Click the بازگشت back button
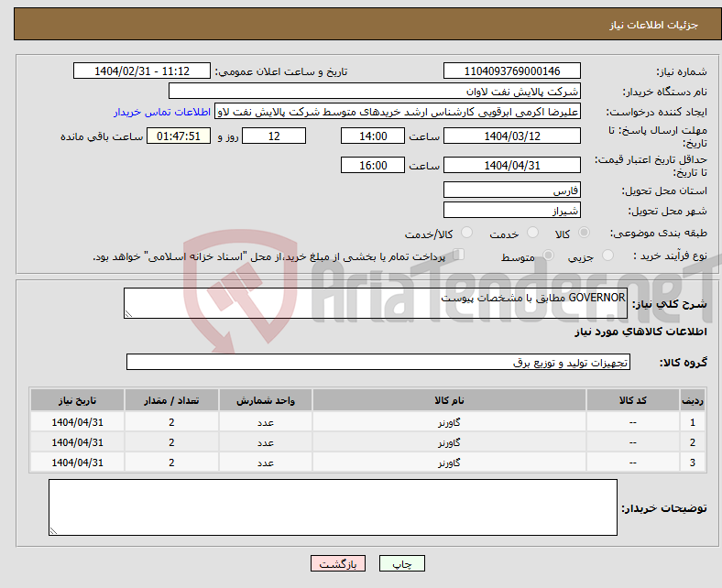The width and height of the screenshot is (722, 588). 338,563
